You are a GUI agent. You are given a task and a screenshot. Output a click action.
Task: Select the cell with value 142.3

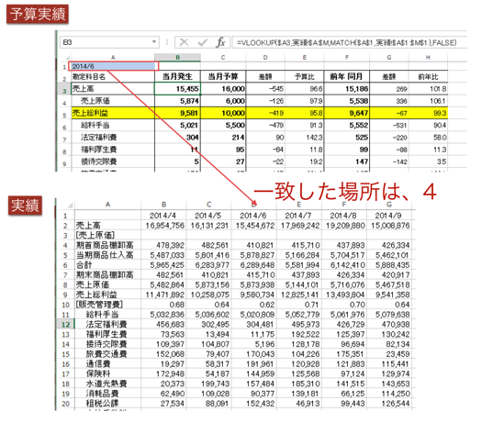point(304,138)
